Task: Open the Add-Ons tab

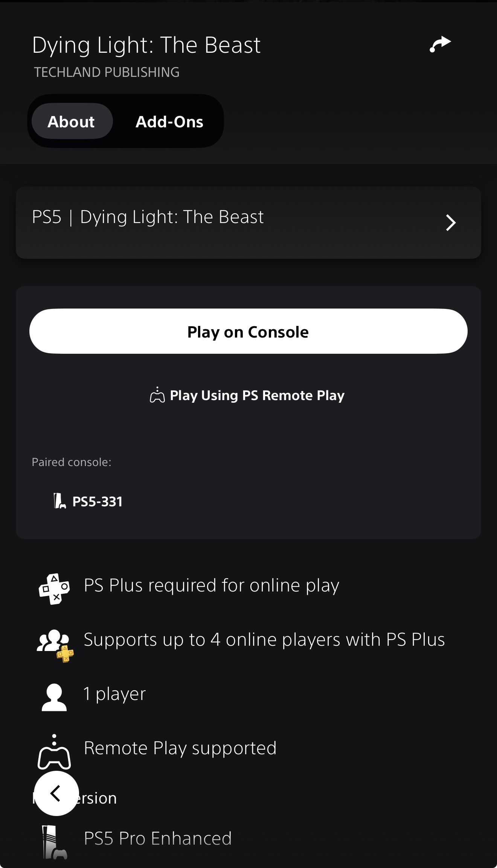Action: 169,121
